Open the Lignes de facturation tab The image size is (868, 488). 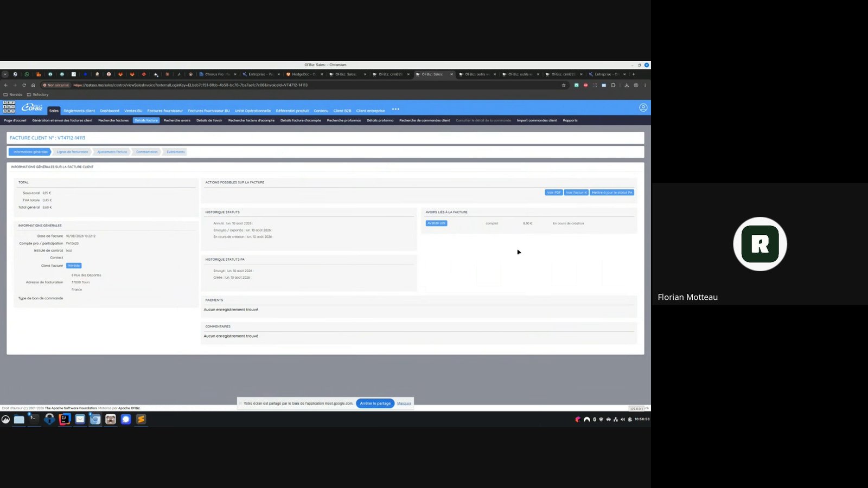tap(72, 152)
